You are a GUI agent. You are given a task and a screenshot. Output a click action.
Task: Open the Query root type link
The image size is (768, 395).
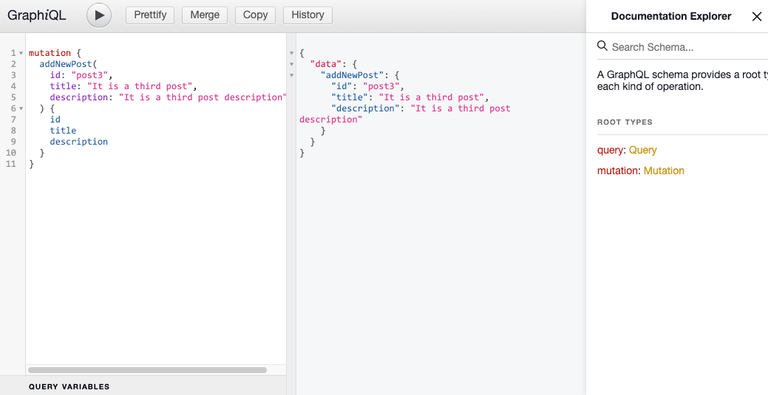[x=643, y=150]
